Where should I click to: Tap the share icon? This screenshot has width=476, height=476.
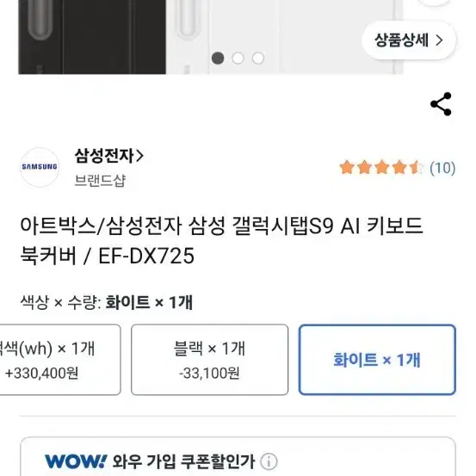(x=441, y=104)
